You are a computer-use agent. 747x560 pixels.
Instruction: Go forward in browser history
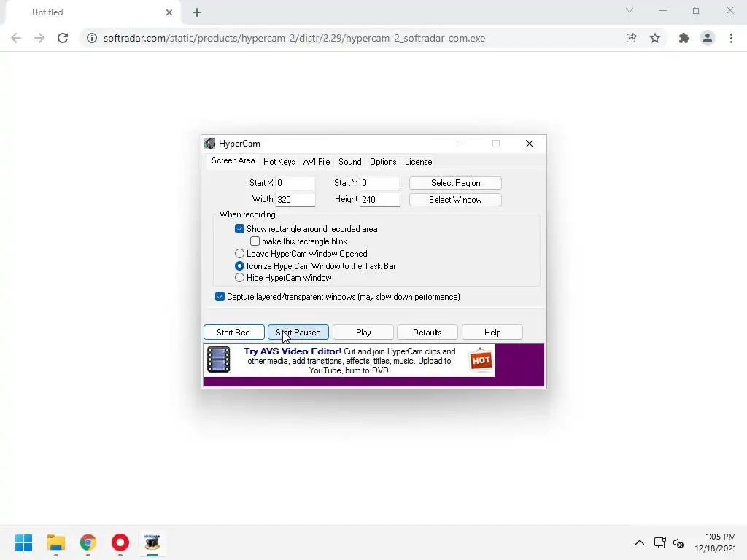39,38
